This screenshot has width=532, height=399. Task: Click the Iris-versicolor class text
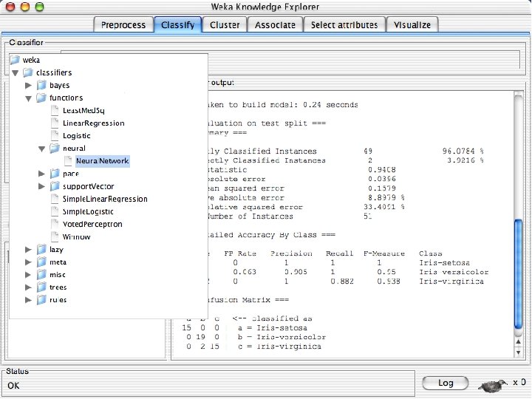tap(454, 272)
